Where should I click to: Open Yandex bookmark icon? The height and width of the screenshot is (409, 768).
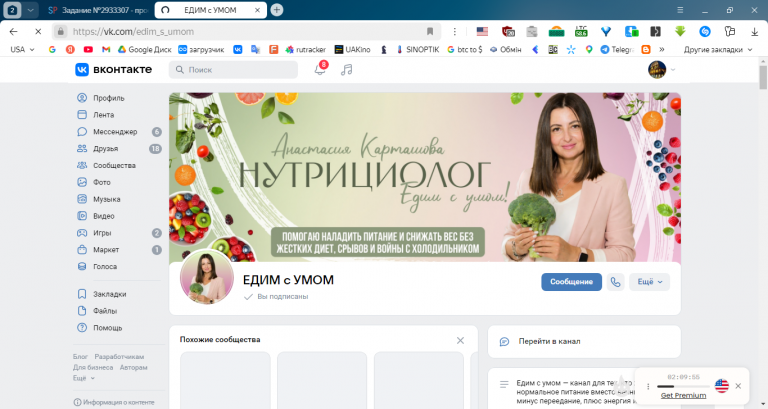pos(70,49)
